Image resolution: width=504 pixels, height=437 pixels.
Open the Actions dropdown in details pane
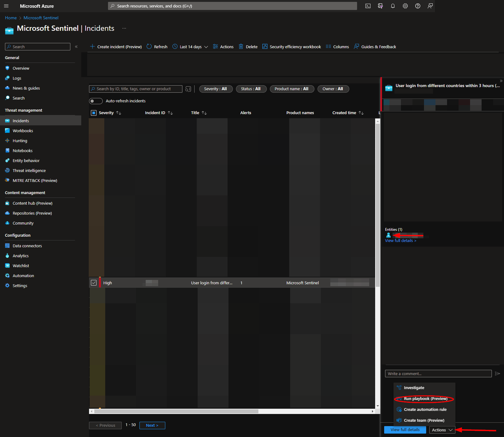point(442,430)
